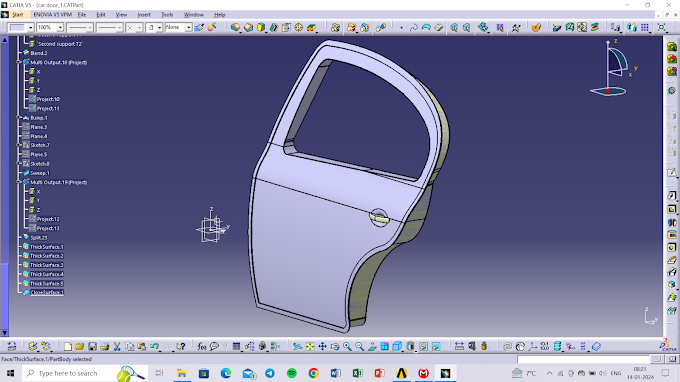
Task: Click the Open file folder icon
Action: click(80, 346)
